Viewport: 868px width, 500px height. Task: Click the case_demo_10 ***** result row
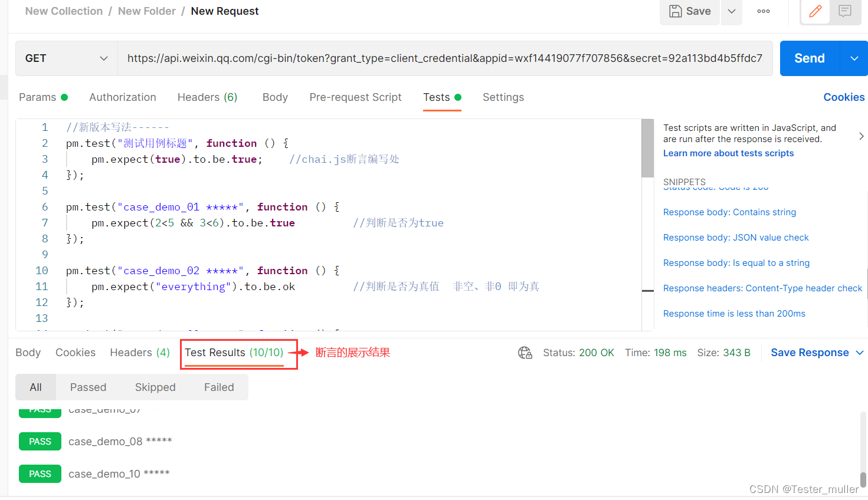point(119,474)
